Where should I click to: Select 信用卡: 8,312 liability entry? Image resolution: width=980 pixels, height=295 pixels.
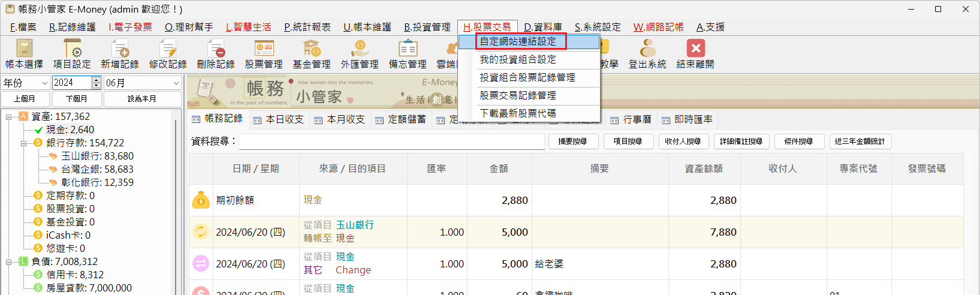74,275
